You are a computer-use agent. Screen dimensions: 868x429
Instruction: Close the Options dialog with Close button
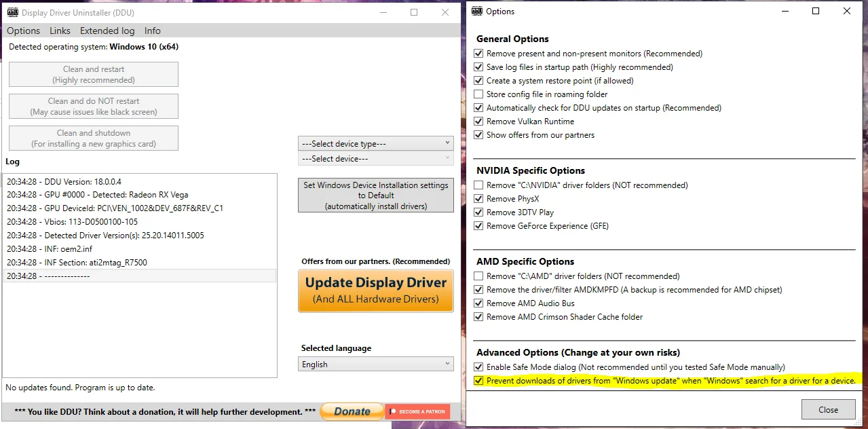pyautogui.click(x=828, y=409)
